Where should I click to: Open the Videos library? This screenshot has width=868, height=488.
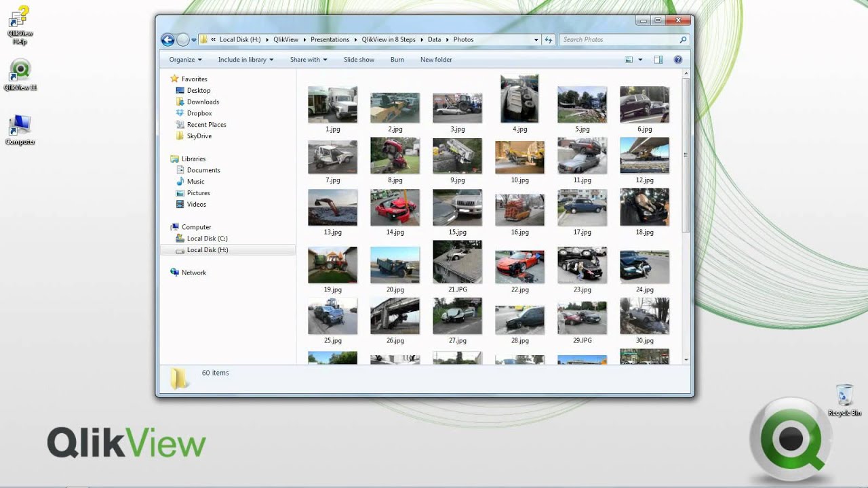coord(191,205)
